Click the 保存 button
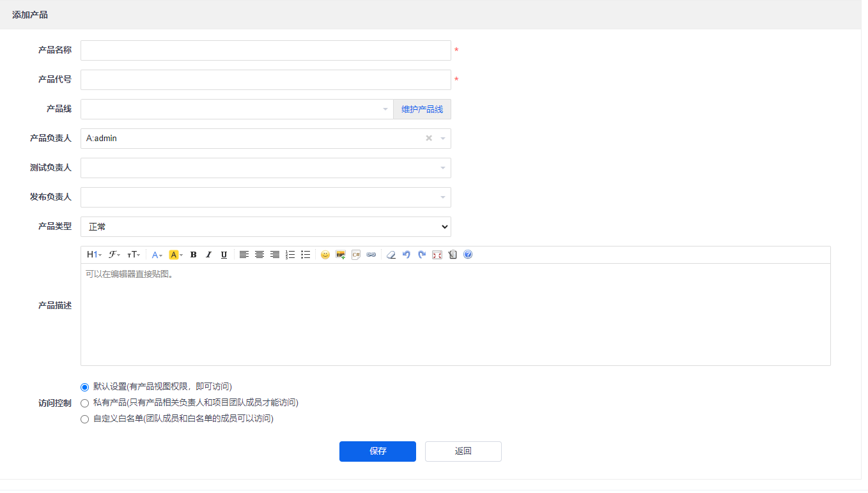The height and width of the screenshot is (493, 868). click(x=377, y=451)
